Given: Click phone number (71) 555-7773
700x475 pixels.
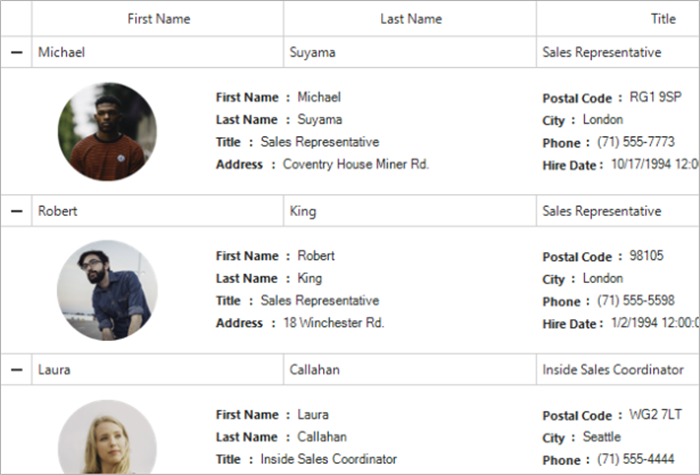Looking at the screenshot, I should pos(636,142).
